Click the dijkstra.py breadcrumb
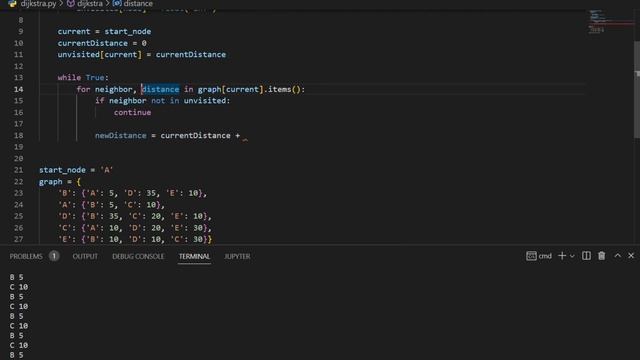The height and width of the screenshot is (360, 640). pos(38,4)
